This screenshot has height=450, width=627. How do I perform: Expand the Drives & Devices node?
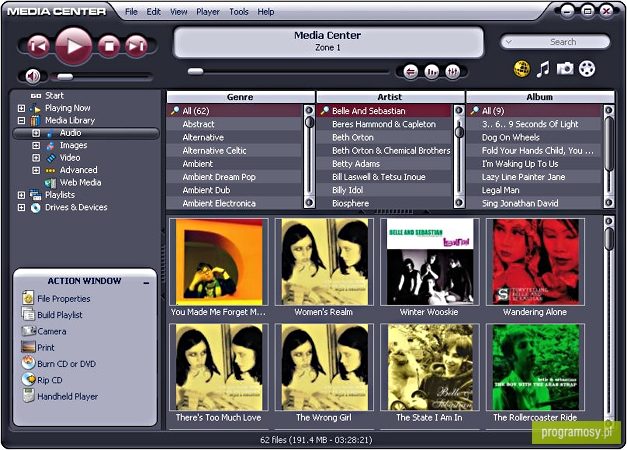click(x=22, y=207)
